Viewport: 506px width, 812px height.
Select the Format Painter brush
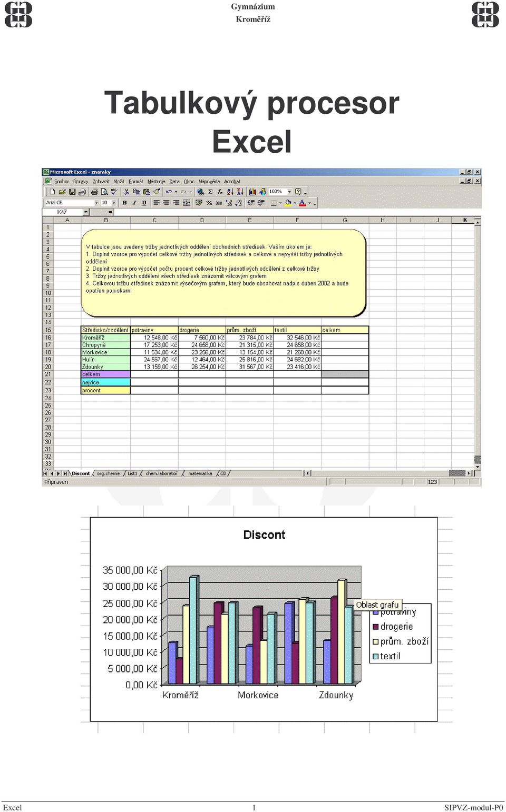[157, 192]
